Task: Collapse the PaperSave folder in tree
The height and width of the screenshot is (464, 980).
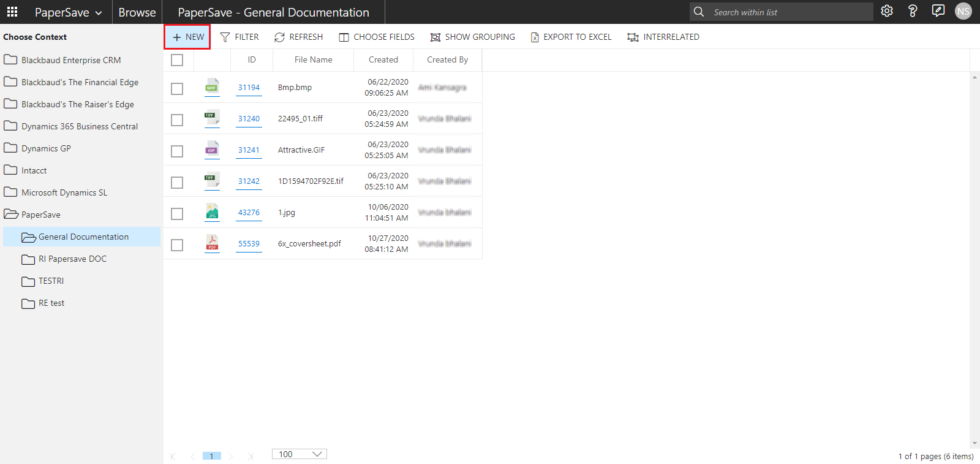Action: click(x=10, y=215)
